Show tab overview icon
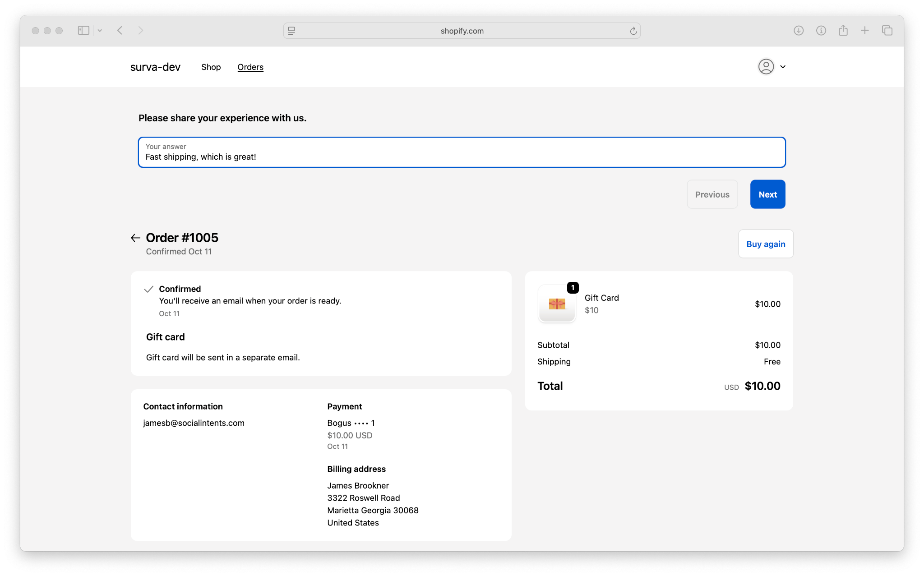924x576 pixels. point(887,31)
